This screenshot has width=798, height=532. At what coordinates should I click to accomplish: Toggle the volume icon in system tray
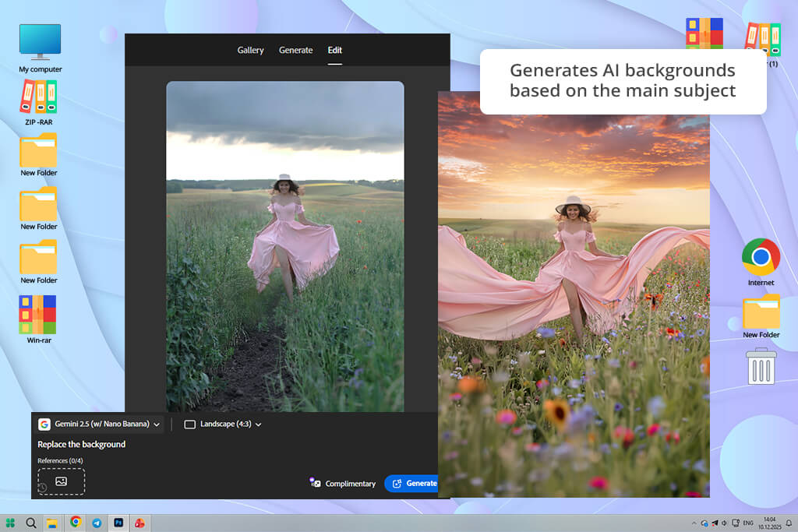coord(725,523)
